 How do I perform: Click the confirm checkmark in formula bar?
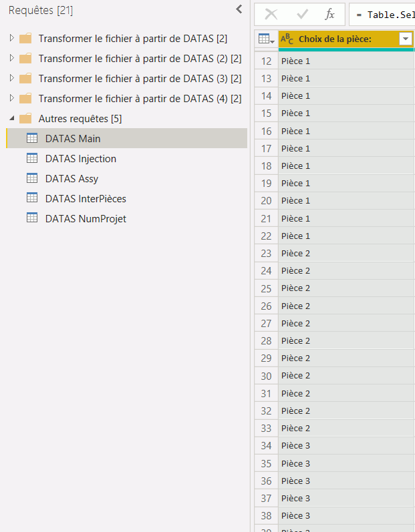pyautogui.click(x=302, y=14)
